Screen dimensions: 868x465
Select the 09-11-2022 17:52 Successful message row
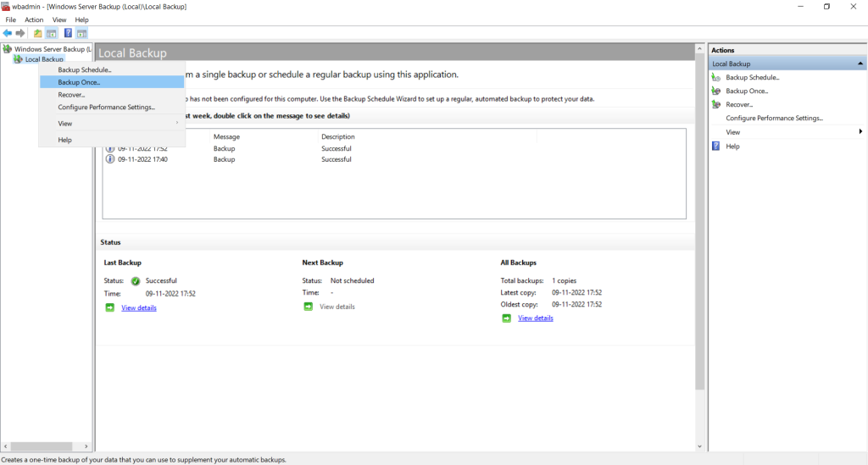(394, 148)
